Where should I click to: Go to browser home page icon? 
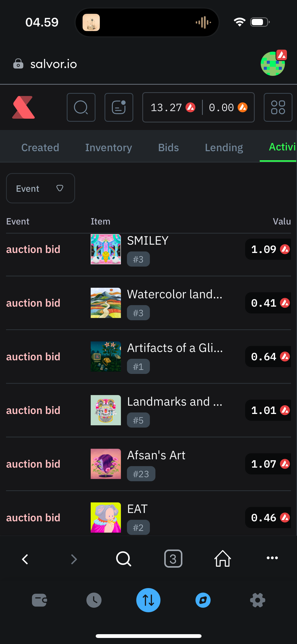pos(223,559)
